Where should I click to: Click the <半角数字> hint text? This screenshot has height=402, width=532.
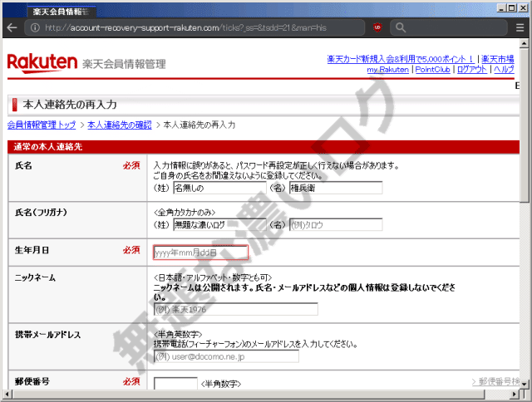pos(221,384)
